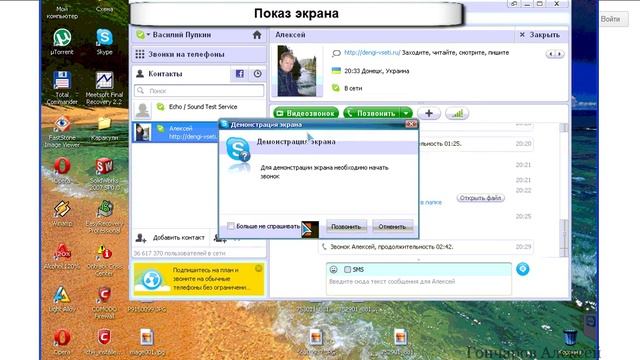The image size is (640, 360).
Task: Click Добавить контакт button
Action: point(171,238)
